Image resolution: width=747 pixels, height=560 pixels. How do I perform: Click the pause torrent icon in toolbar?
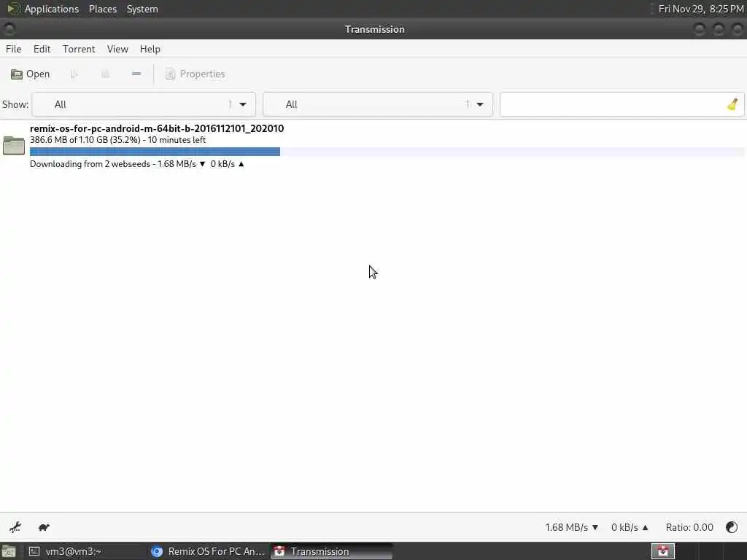click(105, 74)
